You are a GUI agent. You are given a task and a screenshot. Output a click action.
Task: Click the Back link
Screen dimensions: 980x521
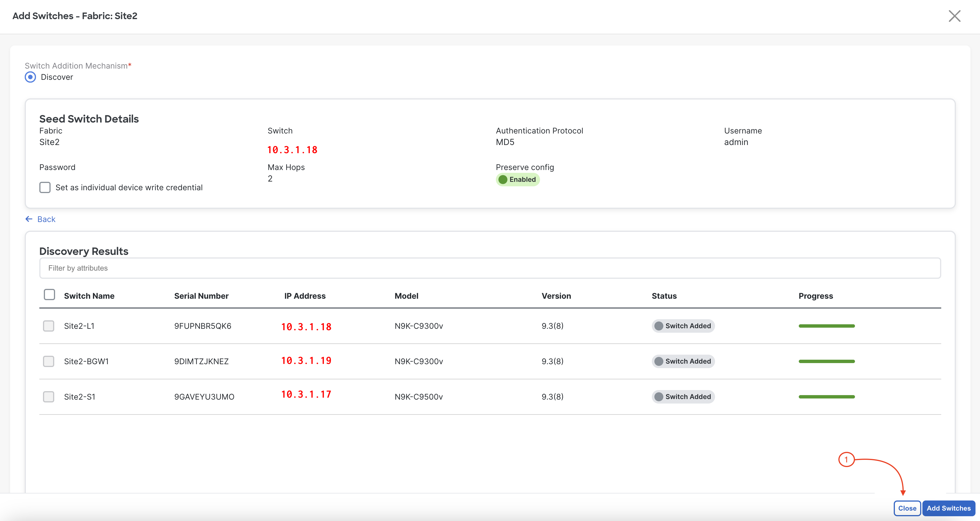click(46, 219)
